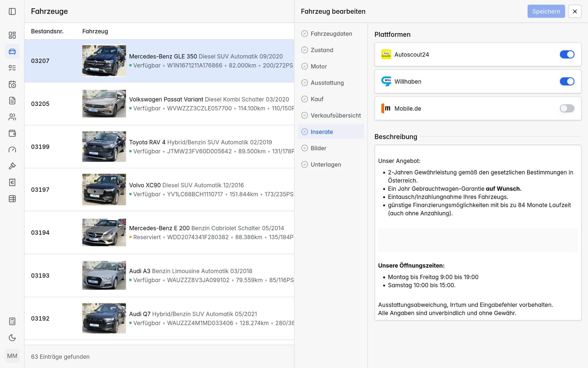
Task: Open the gauge speedometer icon
Action: click(x=12, y=150)
